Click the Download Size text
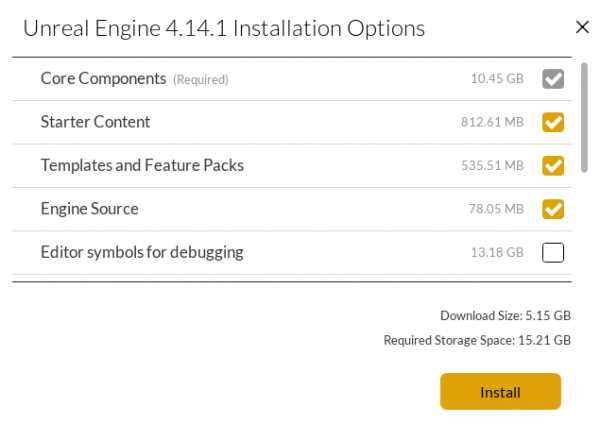Image resolution: width=600 pixels, height=424 pixels. coord(505,316)
